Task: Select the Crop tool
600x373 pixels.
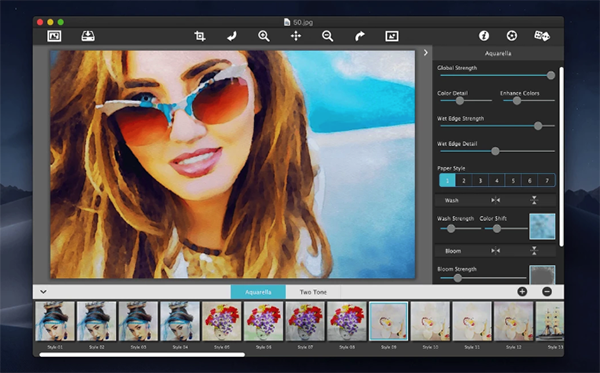Action: tap(200, 36)
